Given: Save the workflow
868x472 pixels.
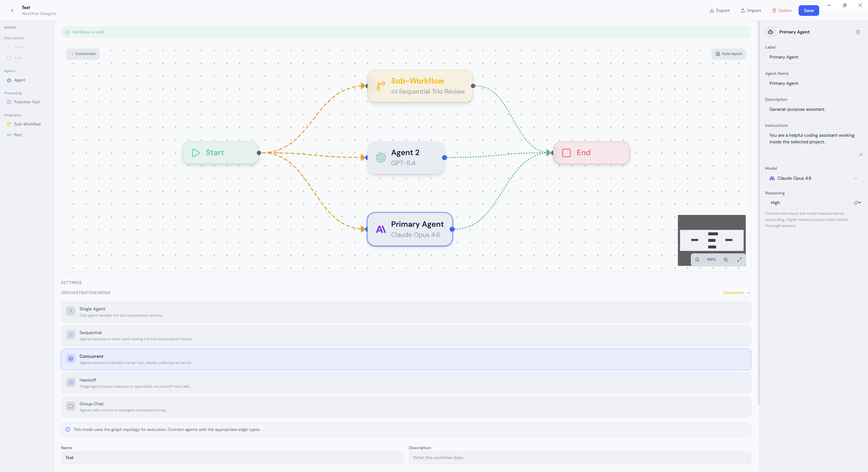Looking at the screenshot, I should click(808, 10).
